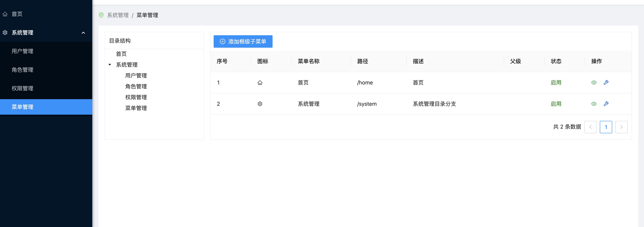
Task: View details via eye icon for 系统管理 row
Action: tap(594, 104)
